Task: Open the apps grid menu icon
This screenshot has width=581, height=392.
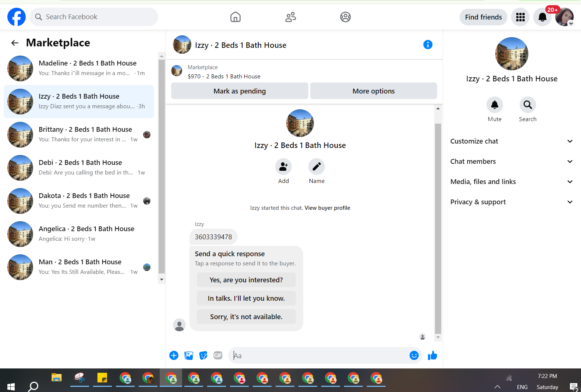Action: [520, 17]
